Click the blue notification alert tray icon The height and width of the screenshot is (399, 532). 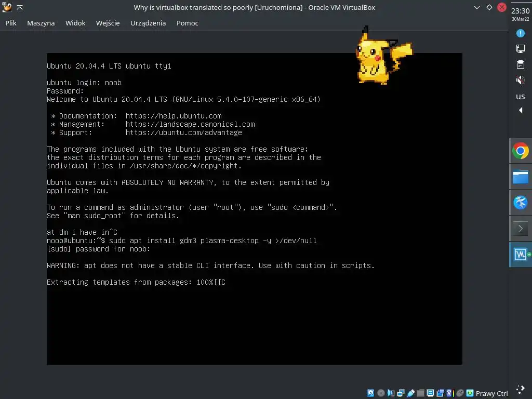[520, 33]
